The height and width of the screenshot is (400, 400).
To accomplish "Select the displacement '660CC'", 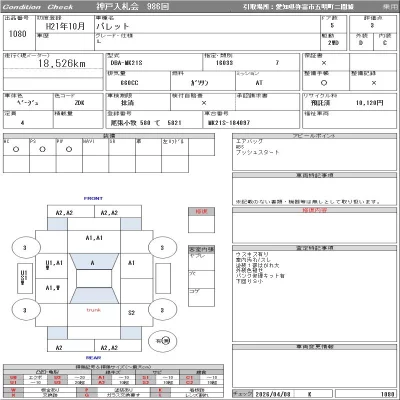I will [129, 83].
